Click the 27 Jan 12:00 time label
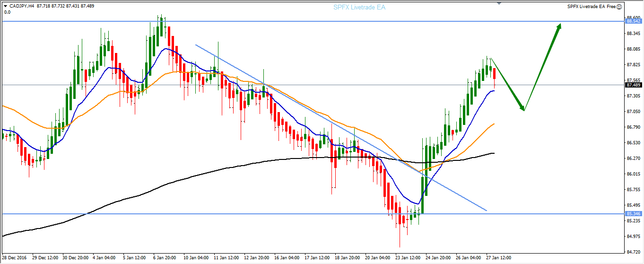This screenshot has height=264, width=644. [x=499, y=258]
